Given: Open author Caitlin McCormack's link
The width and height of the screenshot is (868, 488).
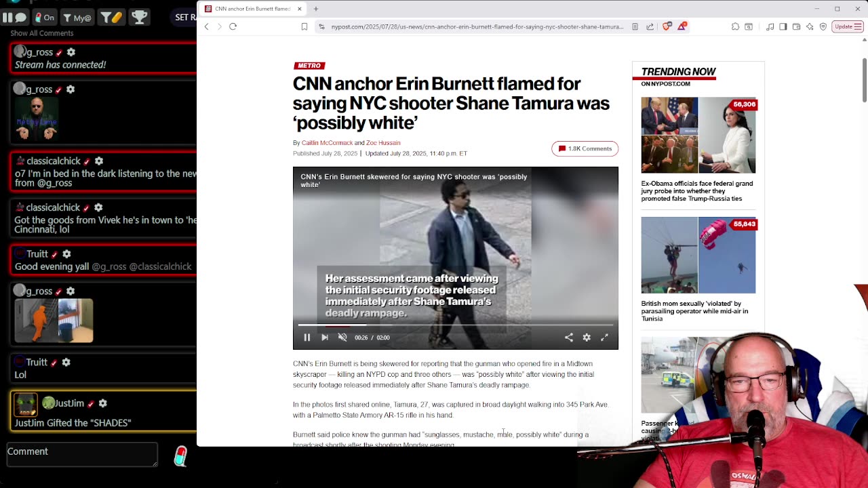Looking at the screenshot, I should [327, 143].
